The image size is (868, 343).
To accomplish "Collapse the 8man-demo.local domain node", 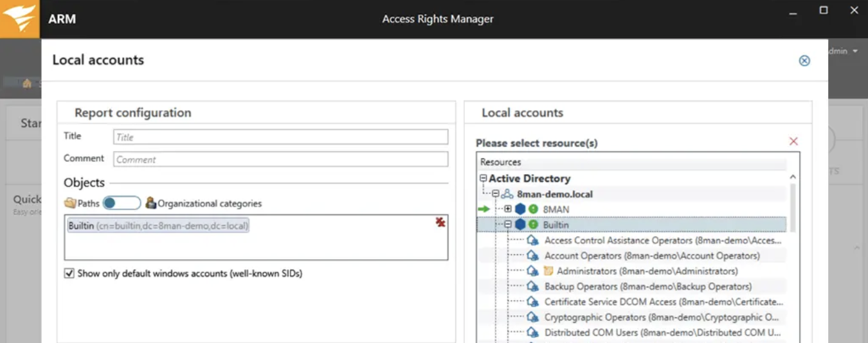I will 496,194.
